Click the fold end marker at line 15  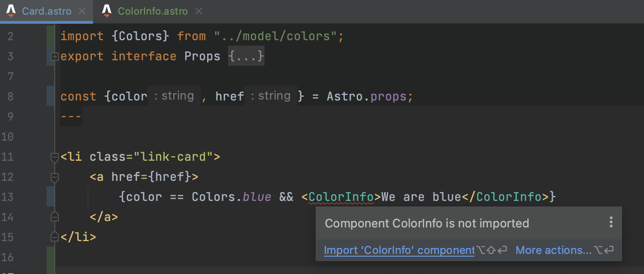[54, 237]
